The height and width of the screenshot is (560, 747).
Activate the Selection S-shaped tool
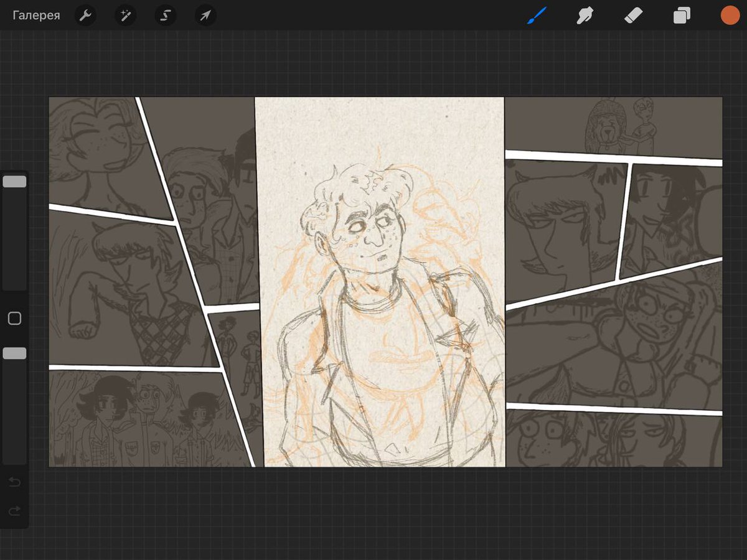(166, 16)
